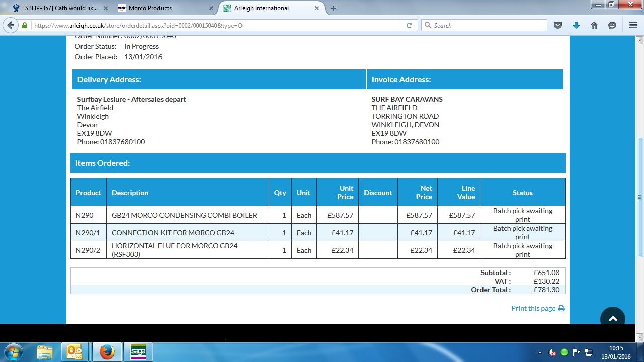Open the Firefox downloads arrow
Screen dimensions: 644x362
click(576, 25)
